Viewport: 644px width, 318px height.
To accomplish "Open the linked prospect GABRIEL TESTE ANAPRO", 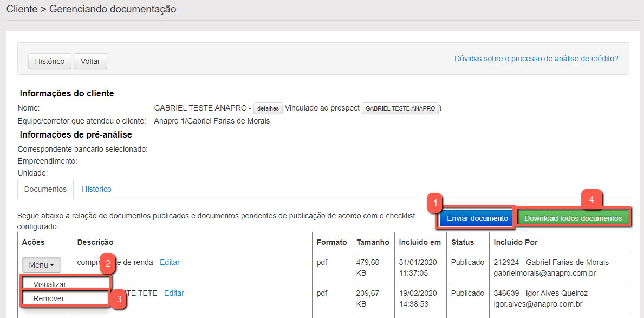I will (x=400, y=108).
